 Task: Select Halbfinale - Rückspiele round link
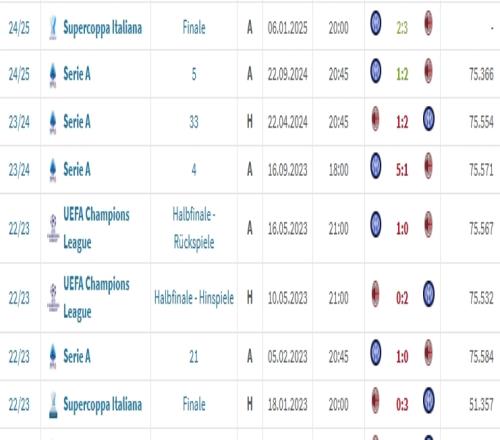[194, 228]
